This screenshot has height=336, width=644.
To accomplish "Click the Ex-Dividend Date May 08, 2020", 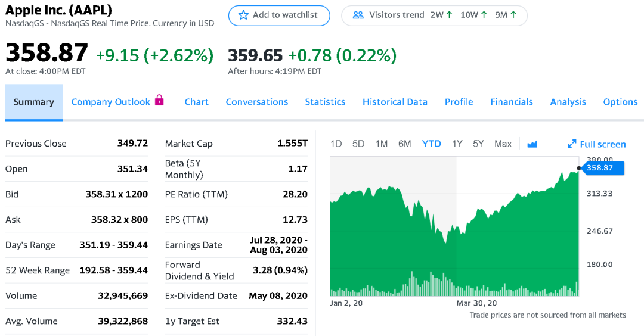I will coord(278,296).
